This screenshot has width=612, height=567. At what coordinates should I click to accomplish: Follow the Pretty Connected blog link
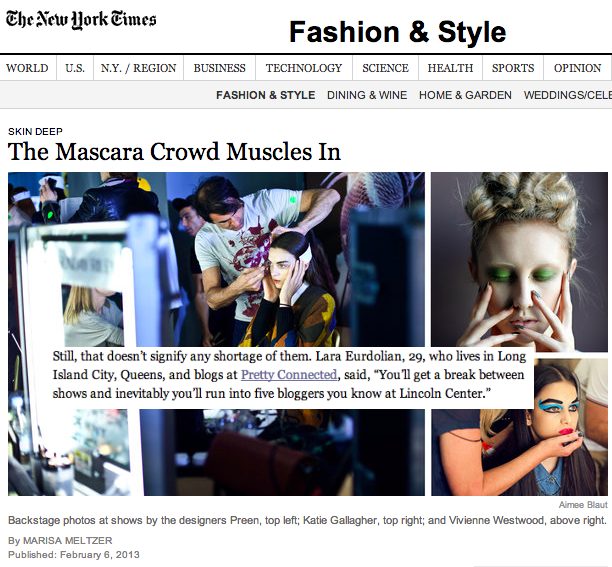coord(288,375)
